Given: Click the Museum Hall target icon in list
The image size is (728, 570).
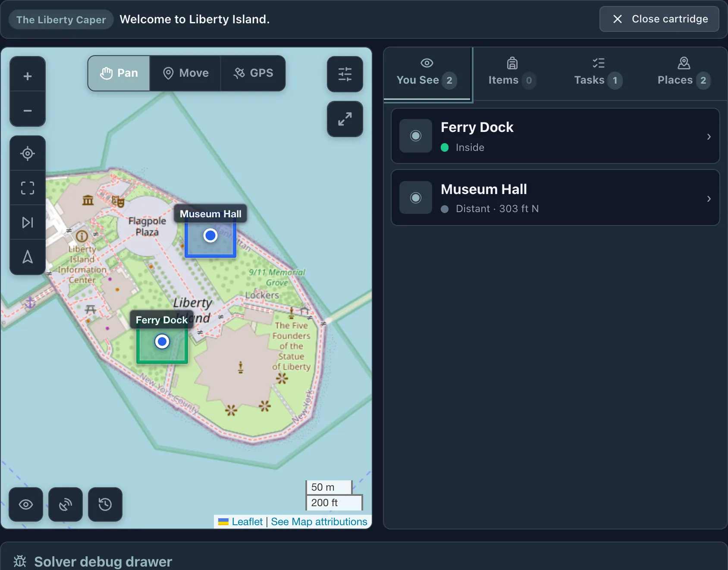Looking at the screenshot, I should (416, 198).
